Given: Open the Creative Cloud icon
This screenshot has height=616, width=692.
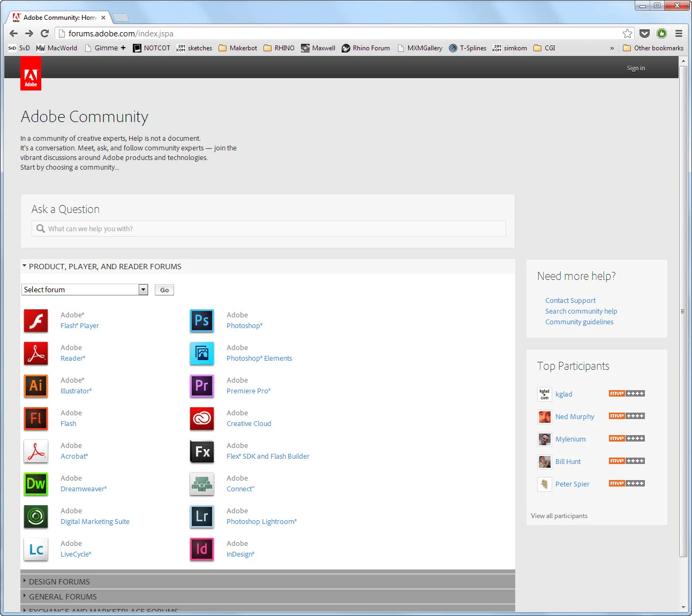Looking at the screenshot, I should pos(202,419).
